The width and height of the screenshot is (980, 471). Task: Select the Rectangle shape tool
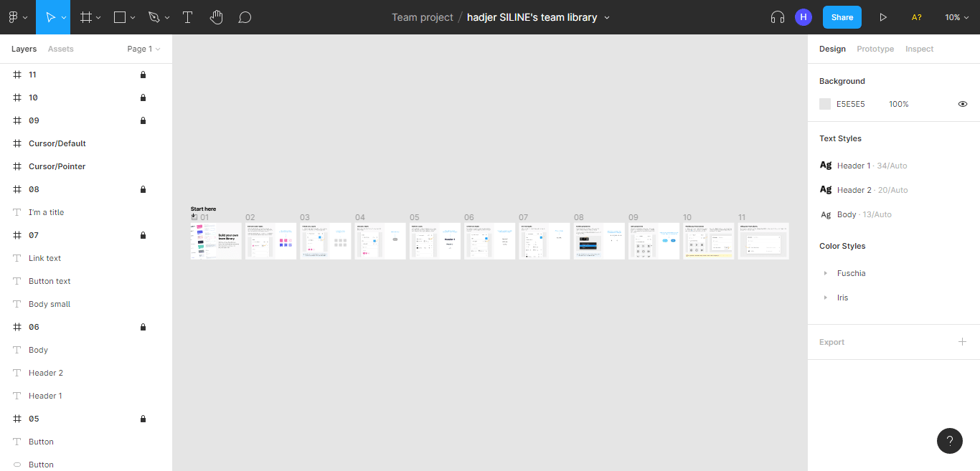(119, 16)
